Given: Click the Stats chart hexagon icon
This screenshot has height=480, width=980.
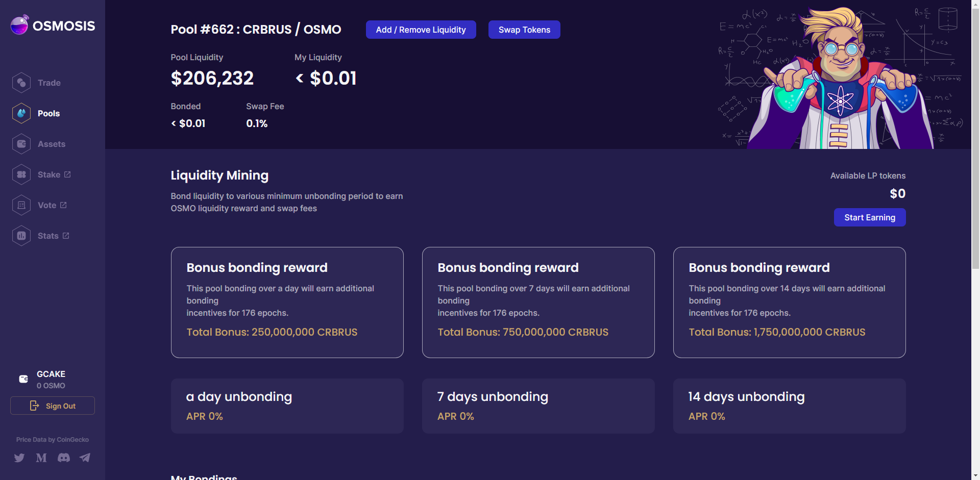Looking at the screenshot, I should 21,236.
